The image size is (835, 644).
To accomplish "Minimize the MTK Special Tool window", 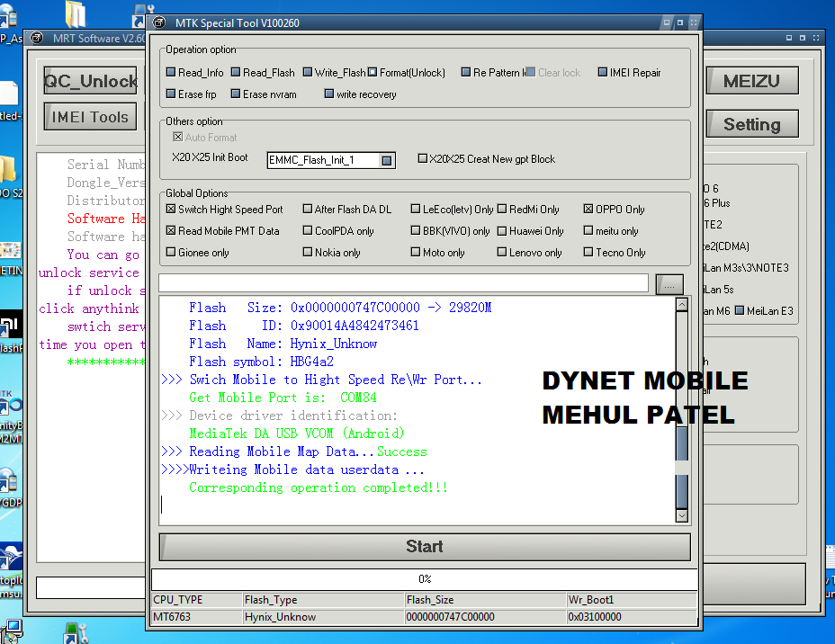I will (666, 22).
